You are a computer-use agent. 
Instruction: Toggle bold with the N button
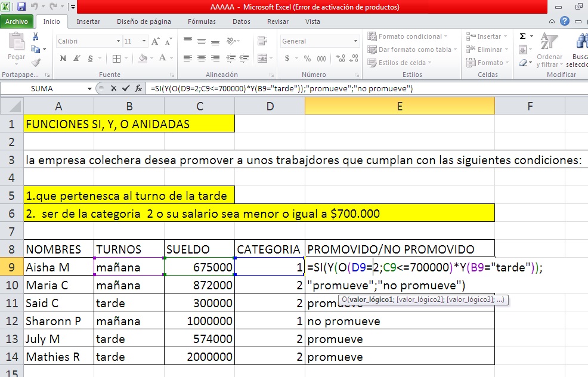[x=63, y=58]
